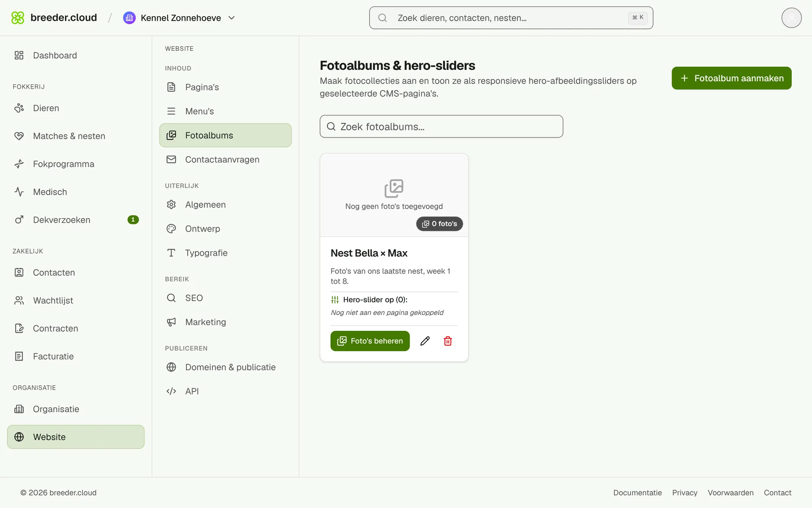Open the Fotoalbums menu item
Image resolution: width=812 pixels, height=508 pixels.
click(x=225, y=135)
